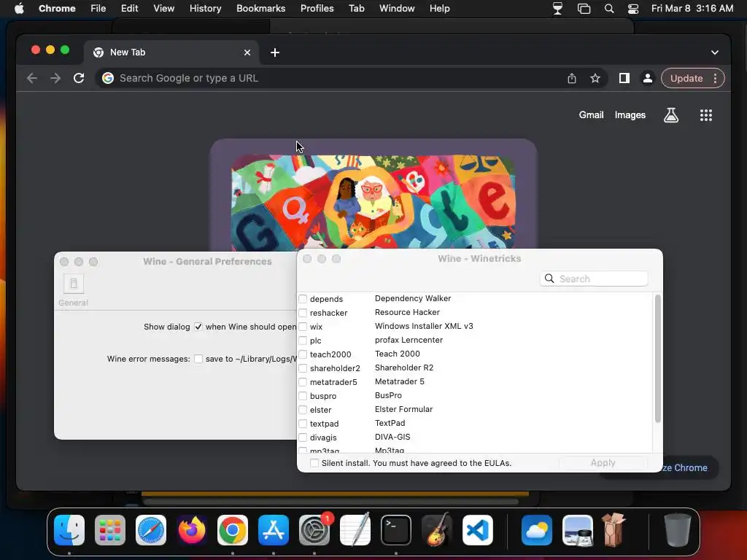Click Apply in the Winetricks window
Viewport: 747px width, 560px height.
(x=603, y=463)
